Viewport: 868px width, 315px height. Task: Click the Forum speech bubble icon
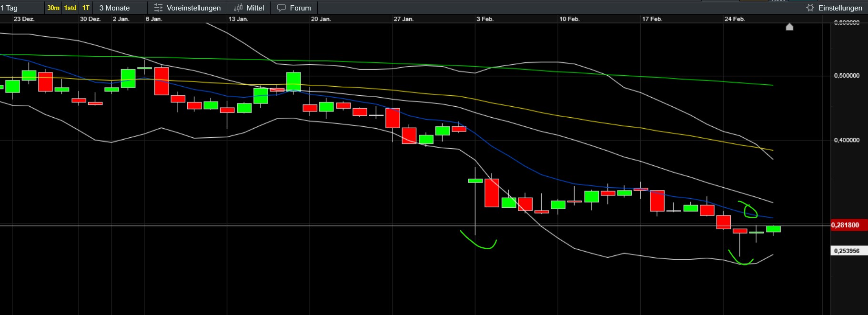(282, 8)
